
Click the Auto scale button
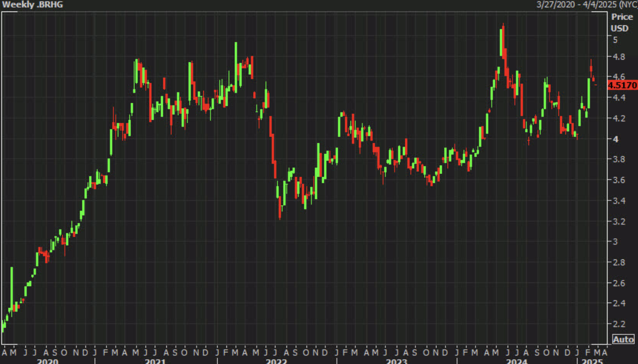tap(623, 340)
